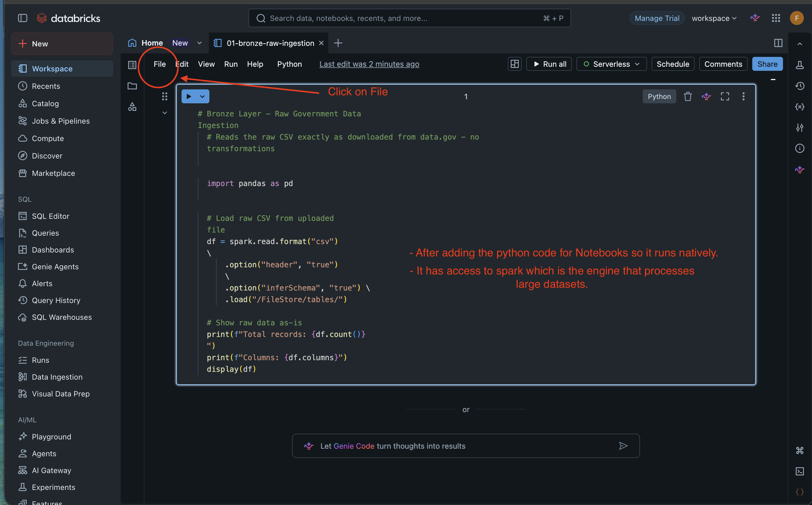This screenshot has height=505, width=812.
Task: Open the Comments panel button
Action: [723, 64]
